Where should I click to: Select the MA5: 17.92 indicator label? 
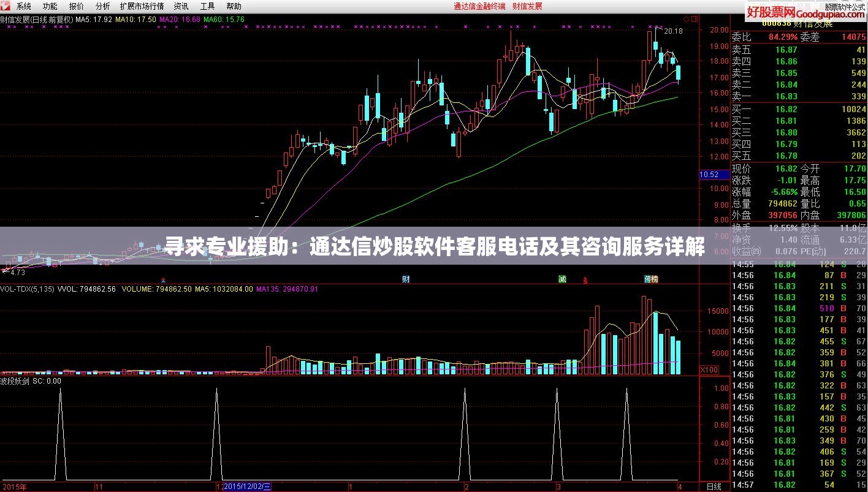(94, 19)
